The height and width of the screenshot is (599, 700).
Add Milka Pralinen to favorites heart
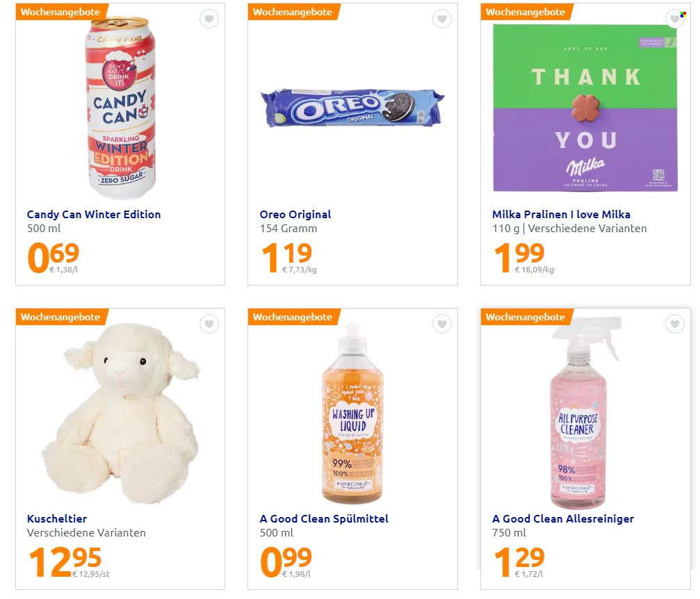674,19
